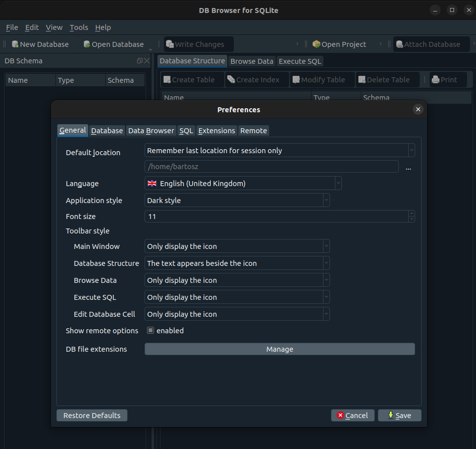Select the Database Structure main tab
Screen dimensions: 476x449
pyautogui.click(x=192, y=61)
